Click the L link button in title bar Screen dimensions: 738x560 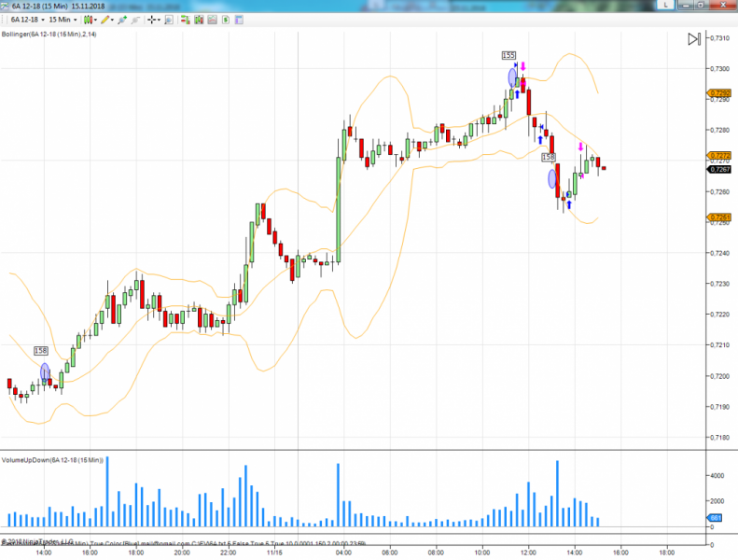pyautogui.click(x=665, y=5)
